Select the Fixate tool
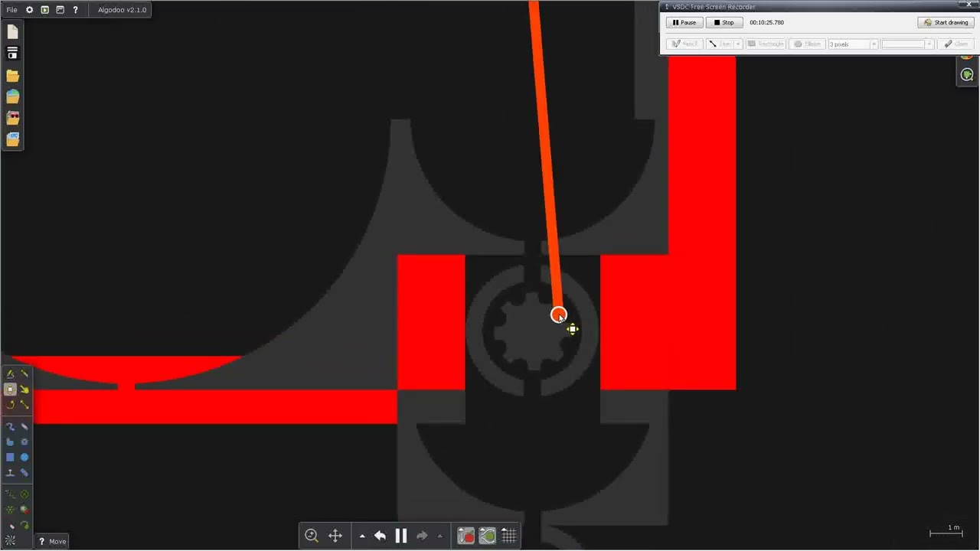980x551 pixels. click(24, 495)
